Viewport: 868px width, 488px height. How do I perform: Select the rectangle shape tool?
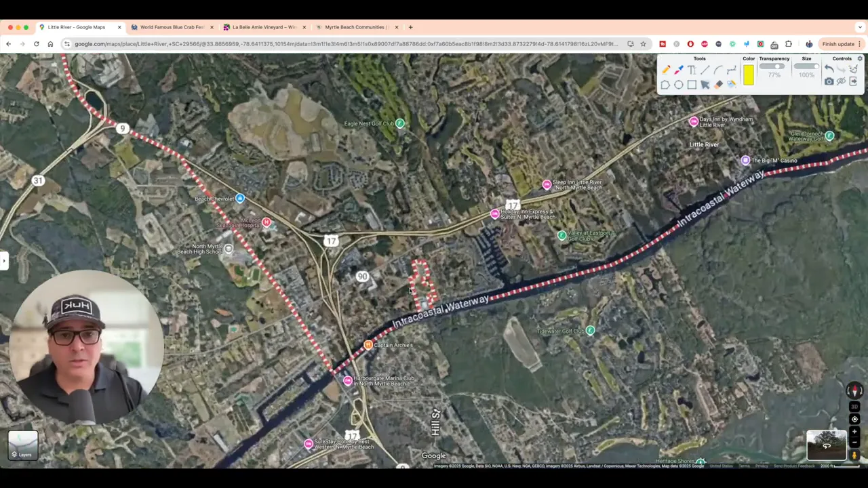click(x=692, y=85)
